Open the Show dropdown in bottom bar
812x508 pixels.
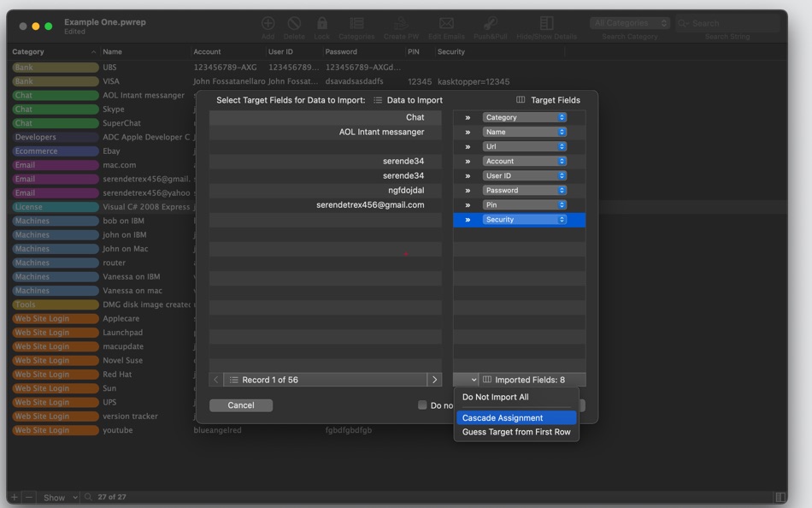(60, 497)
